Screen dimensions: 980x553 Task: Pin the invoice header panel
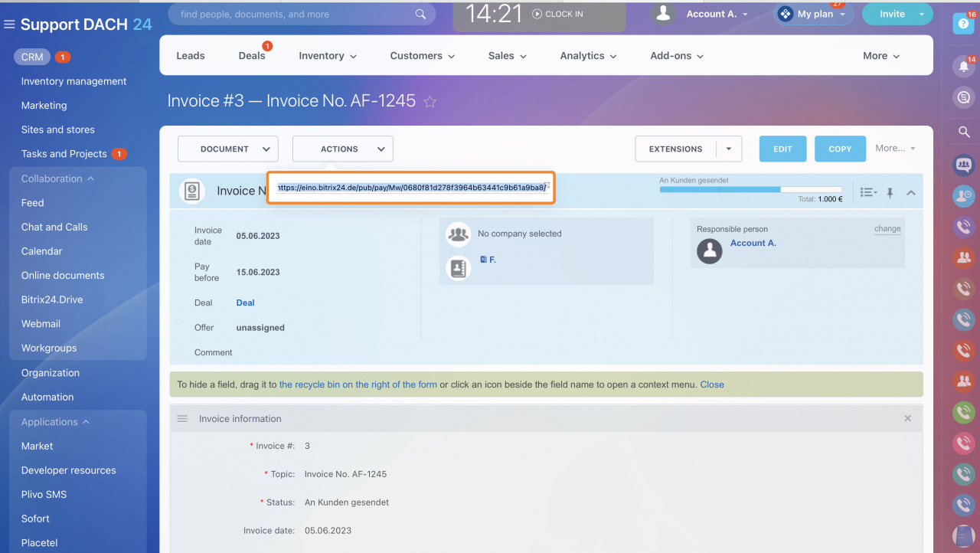click(x=890, y=193)
